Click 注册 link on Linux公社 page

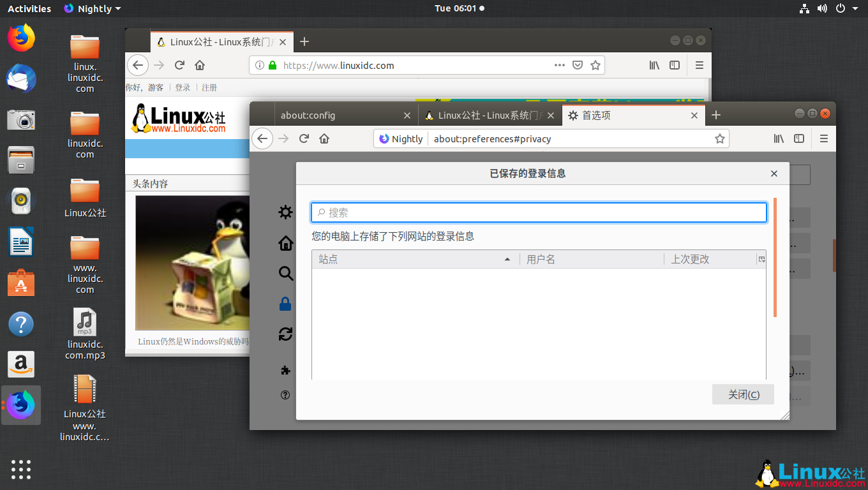(209, 87)
